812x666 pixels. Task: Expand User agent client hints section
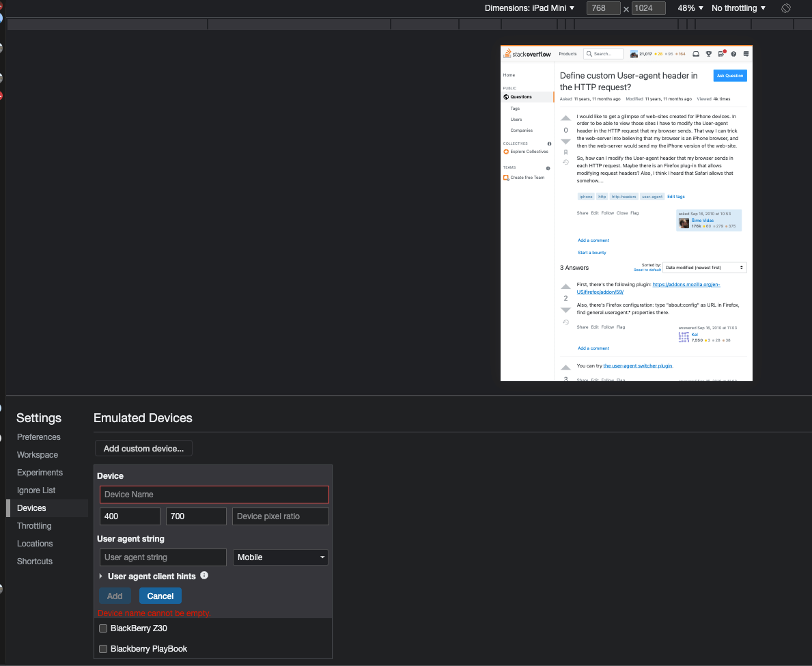click(x=100, y=576)
